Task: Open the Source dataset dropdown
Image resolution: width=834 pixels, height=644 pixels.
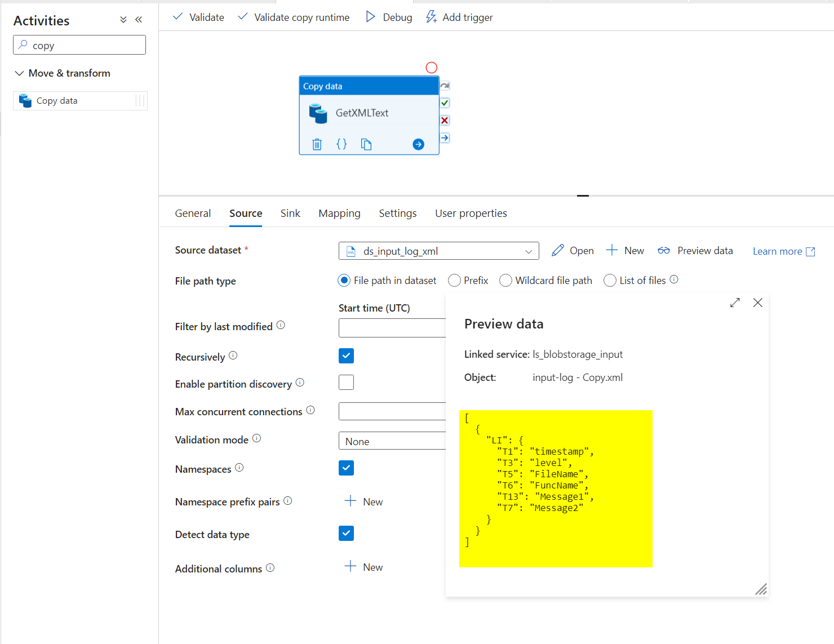Action: pos(527,251)
